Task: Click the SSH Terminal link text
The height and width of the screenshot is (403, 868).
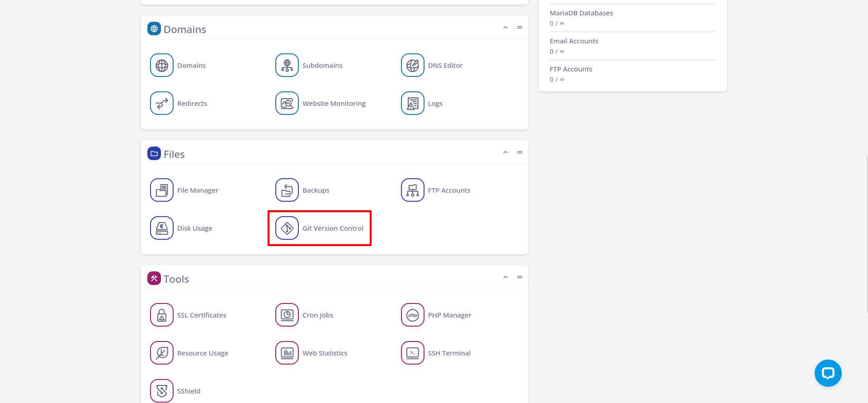Action: pyautogui.click(x=449, y=353)
